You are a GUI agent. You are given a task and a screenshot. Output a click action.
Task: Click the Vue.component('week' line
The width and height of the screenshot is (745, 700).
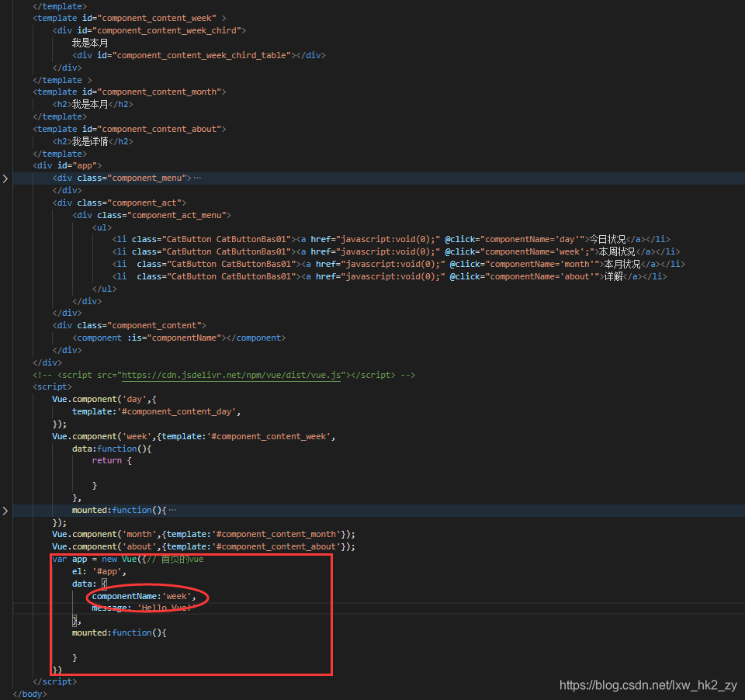[x=194, y=436]
